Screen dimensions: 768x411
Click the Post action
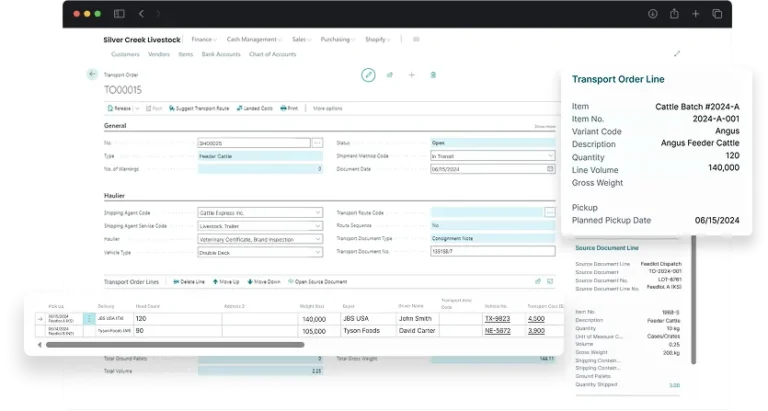click(154, 108)
